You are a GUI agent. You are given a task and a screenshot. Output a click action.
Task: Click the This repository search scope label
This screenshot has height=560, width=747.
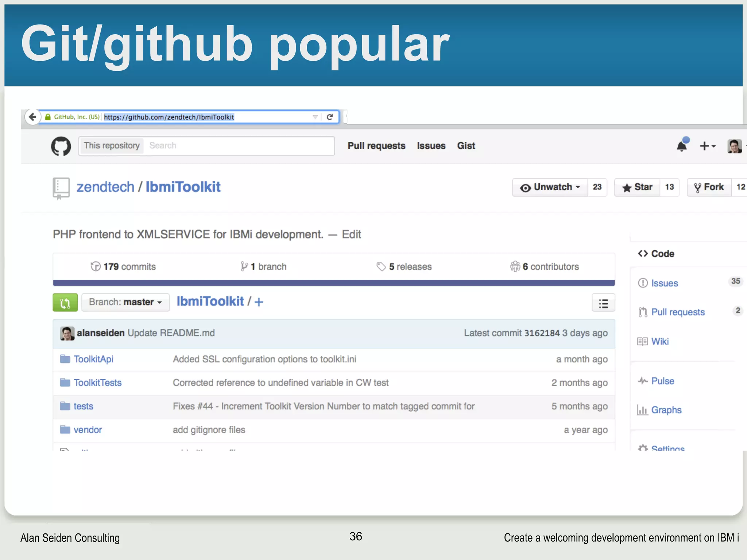coord(112,145)
